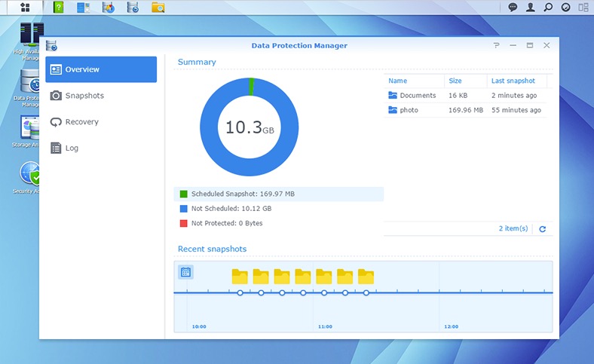Click the 10:00 timeline label

coord(199,326)
